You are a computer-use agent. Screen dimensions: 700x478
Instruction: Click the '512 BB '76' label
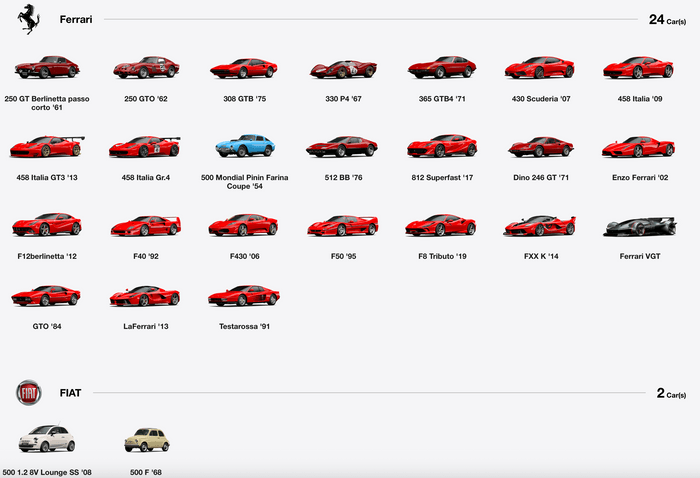(x=343, y=177)
